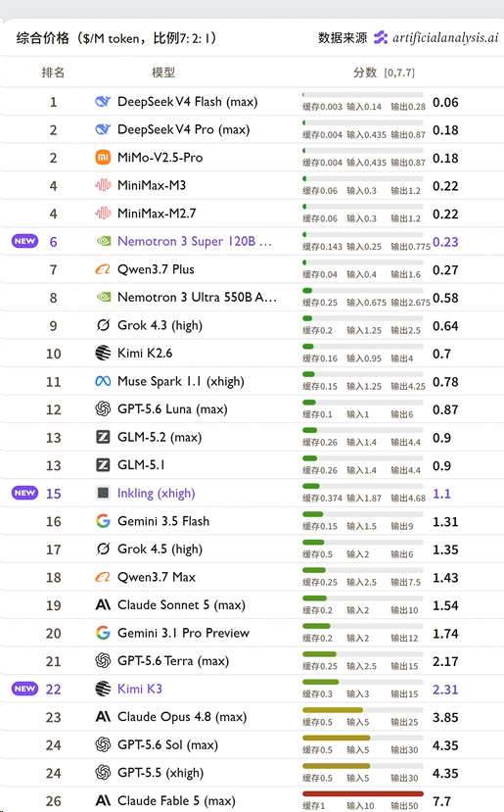Click the MiniMax waveform icon beside MiniMax-M3

(103, 185)
